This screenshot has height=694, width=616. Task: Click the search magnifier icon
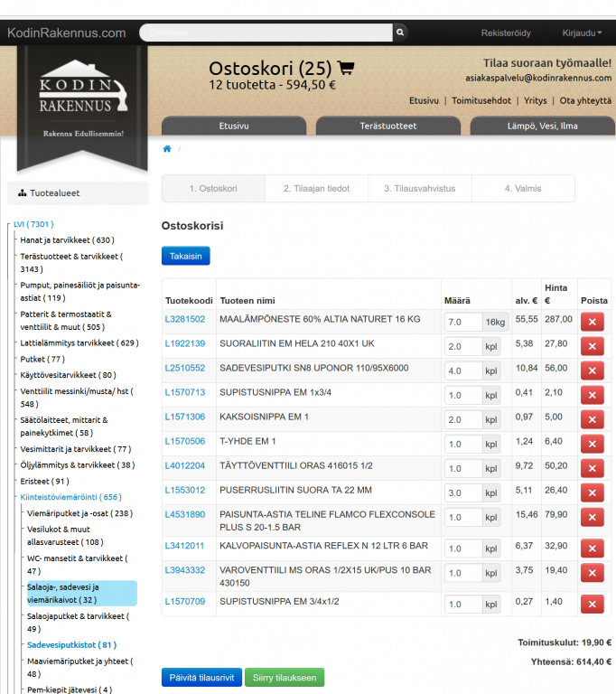click(x=400, y=33)
